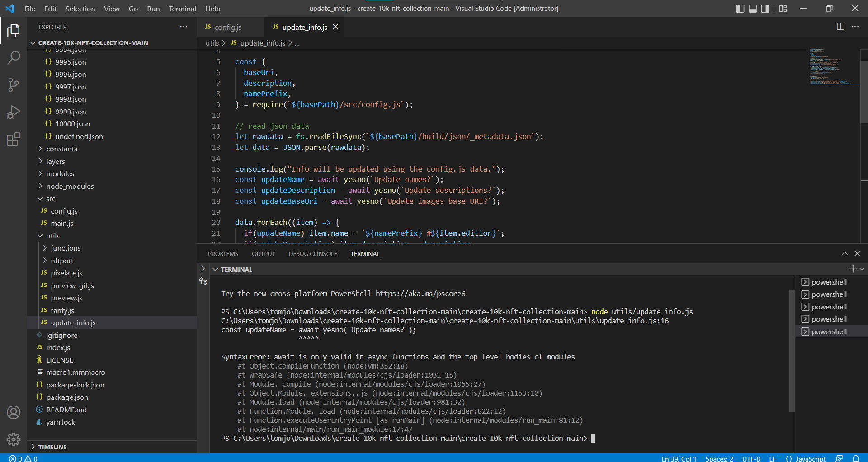The height and width of the screenshot is (462, 868).
Task: Click Explorer more actions ellipsis
Action: click(x=184, y=27)
